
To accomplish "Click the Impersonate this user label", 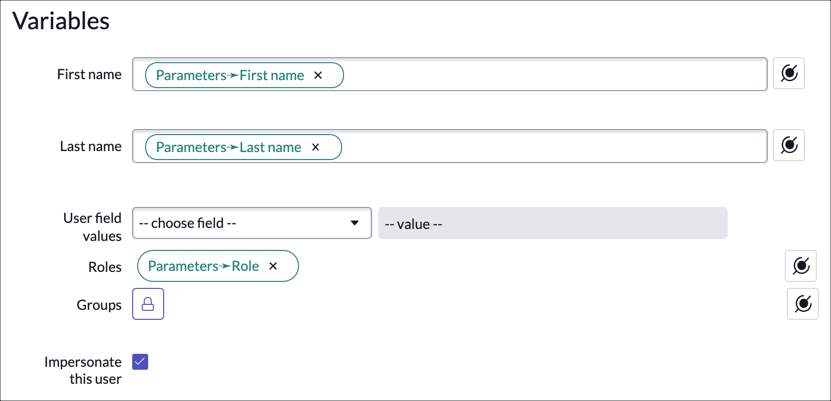I will click(x=83, y=371).
